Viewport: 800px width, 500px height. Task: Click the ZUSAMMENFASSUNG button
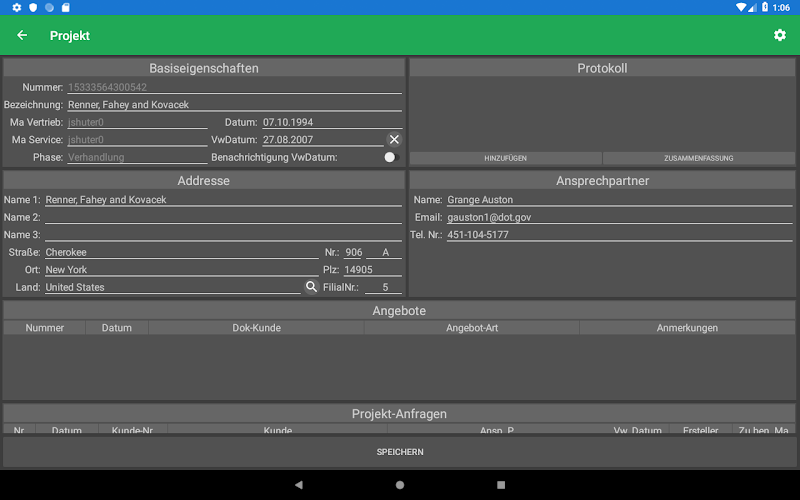pos(698,158)
